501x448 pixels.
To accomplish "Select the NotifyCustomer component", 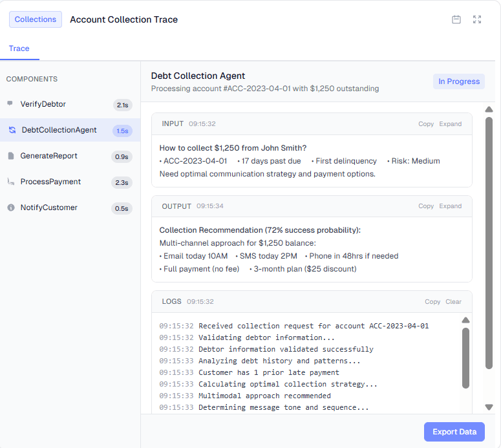I will click(x=70, y=208).
